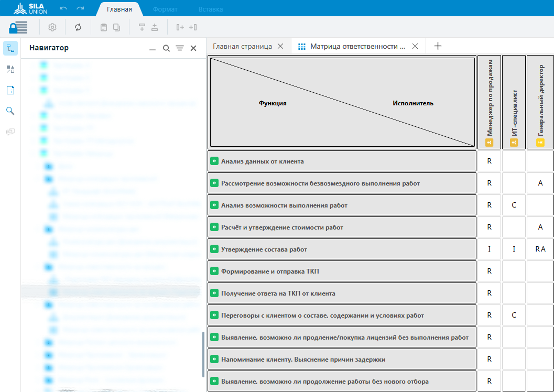Click the lock editing mode icon
The height and width of the screenshot is (392, 554).
click(18, 27)
